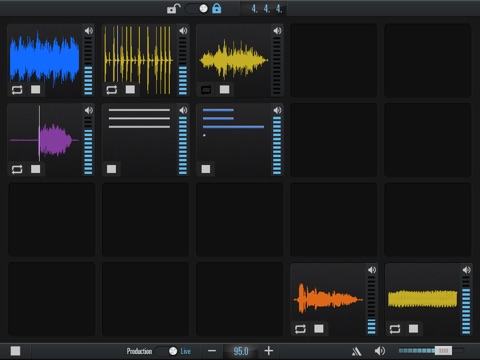This screenshot has height=360, width=480.
Task: Select the orange waveform pad
Action: coord(328,298)
